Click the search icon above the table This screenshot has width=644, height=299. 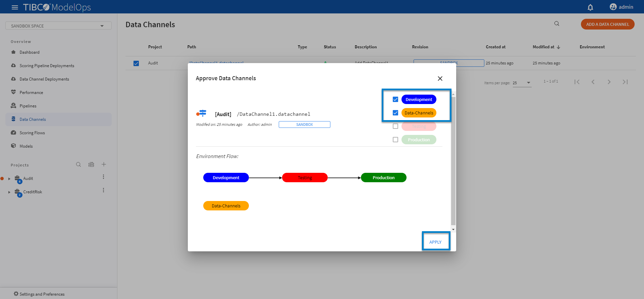[x=557, y=23]
